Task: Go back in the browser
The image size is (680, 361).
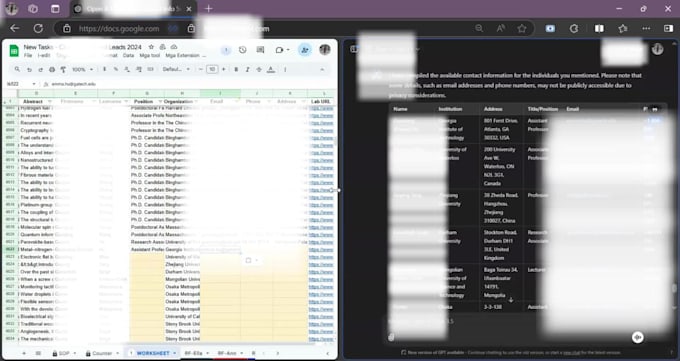Action: pyautogui.click(x=15, y=29)
